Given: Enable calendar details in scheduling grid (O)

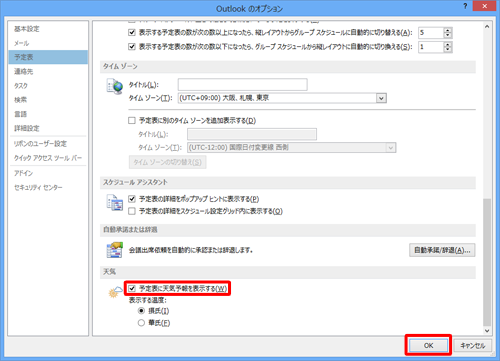Looking at the screenshot, I should tap(132, 211).
